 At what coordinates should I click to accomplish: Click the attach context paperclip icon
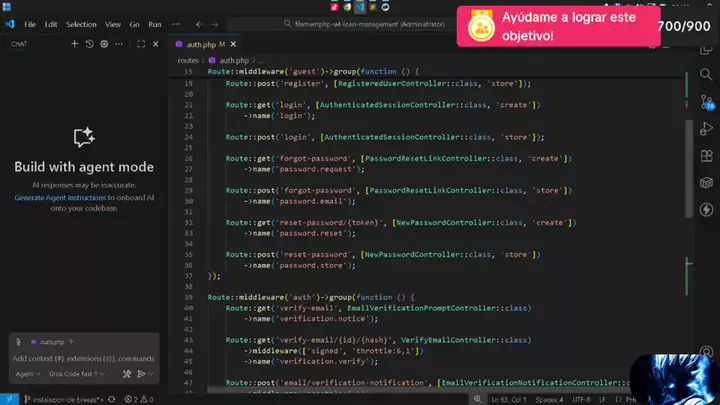coord(19,341)
